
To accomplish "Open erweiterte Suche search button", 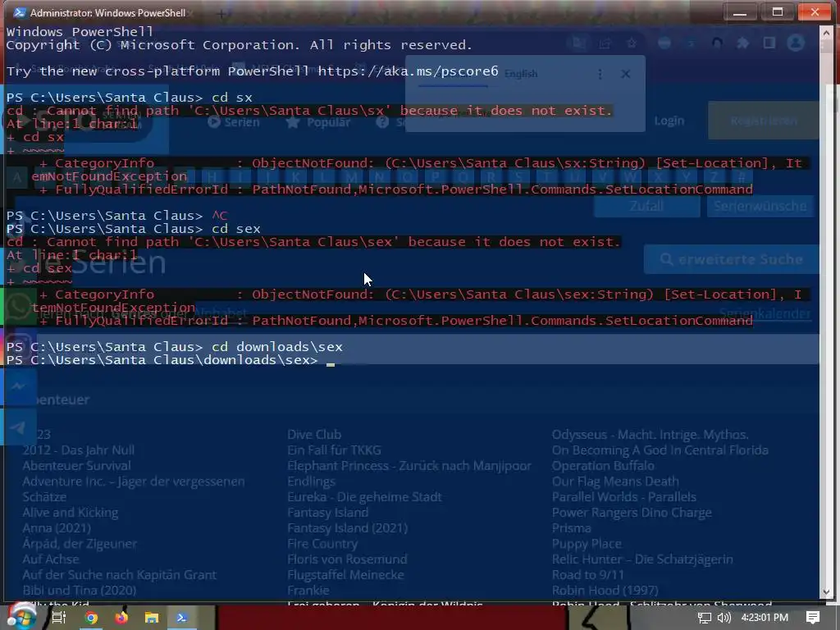I will [731, 259].
